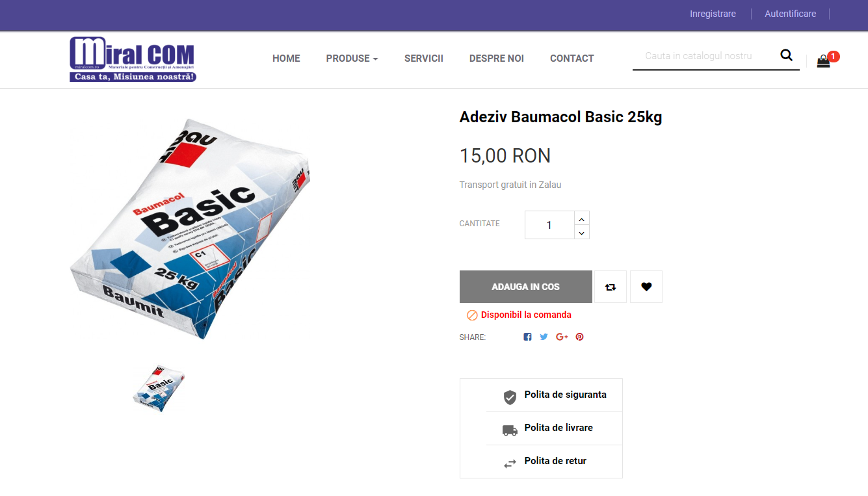
Task: Navigate to CONTACT page
Action: (x=572, y=59)
